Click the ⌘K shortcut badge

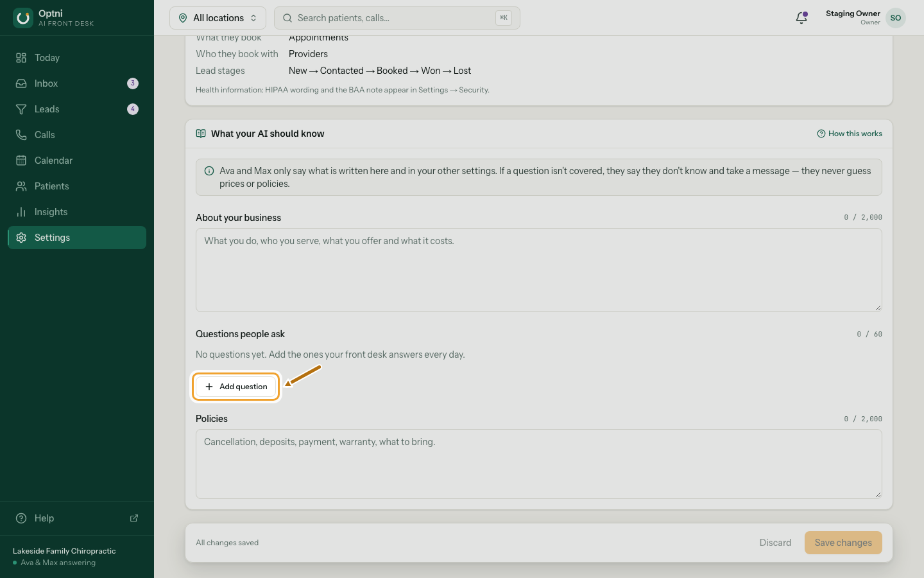pyautogui.click(x=504, y=18)
